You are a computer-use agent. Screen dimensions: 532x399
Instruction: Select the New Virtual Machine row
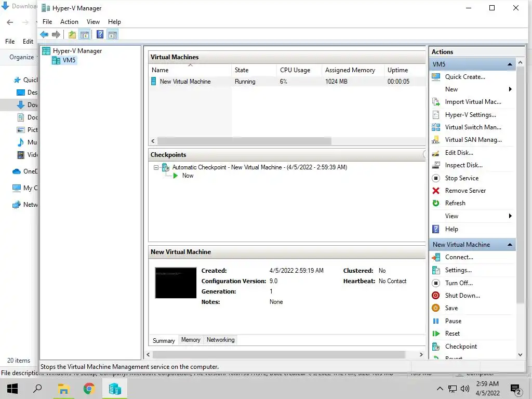pyautogui.click(x=287, y=82)
